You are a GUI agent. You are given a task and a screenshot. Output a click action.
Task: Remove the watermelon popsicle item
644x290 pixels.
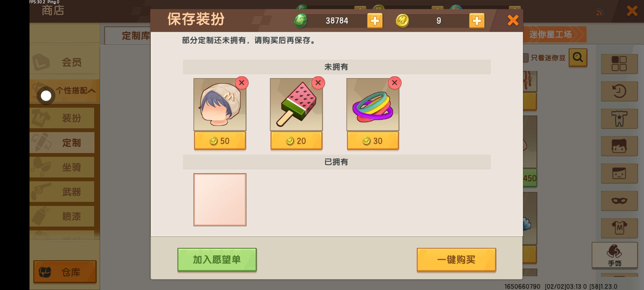pyautogui.click(x=318, y=83)
